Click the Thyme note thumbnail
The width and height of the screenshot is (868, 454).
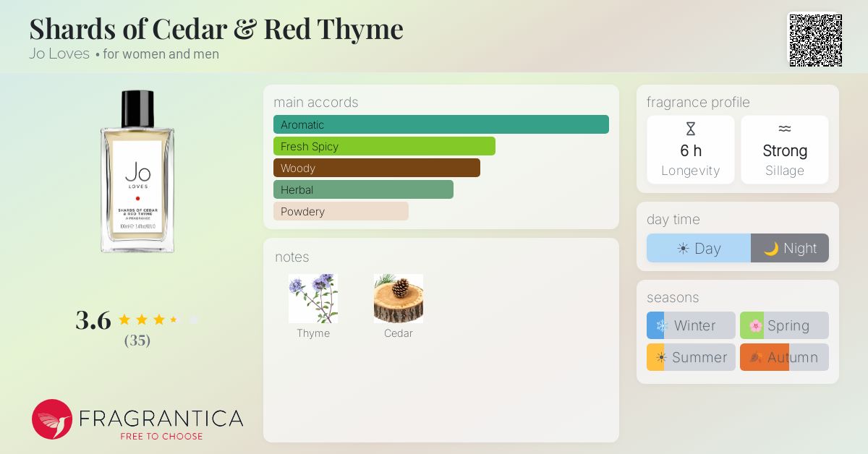point(313,299)
